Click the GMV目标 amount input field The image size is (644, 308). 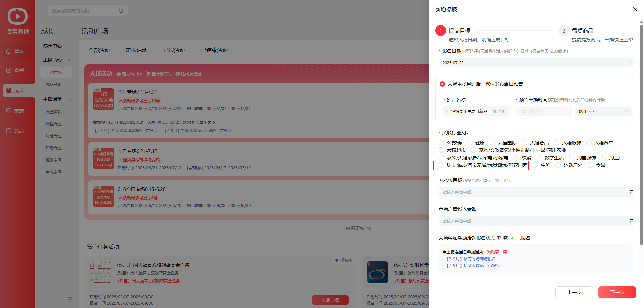[x=533, y=192]
